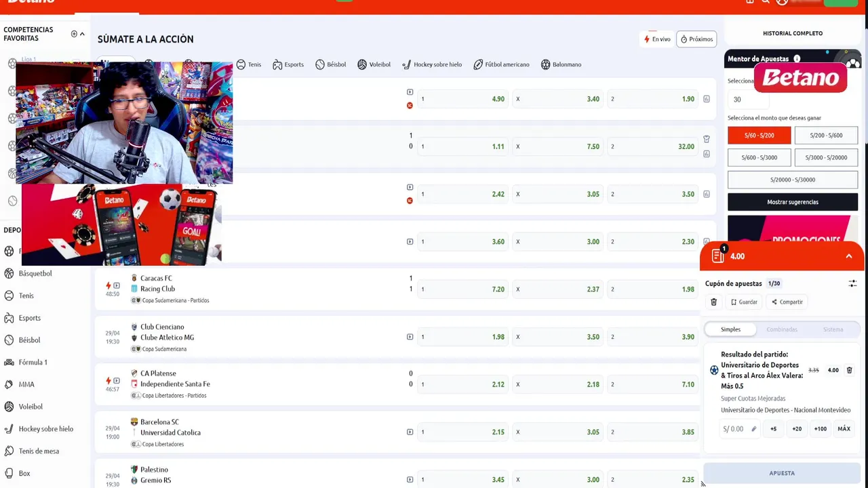This screenshot has height=488, width=868.
Task: Filter events by Hockey sobre hielo tab
Action: 432,64
